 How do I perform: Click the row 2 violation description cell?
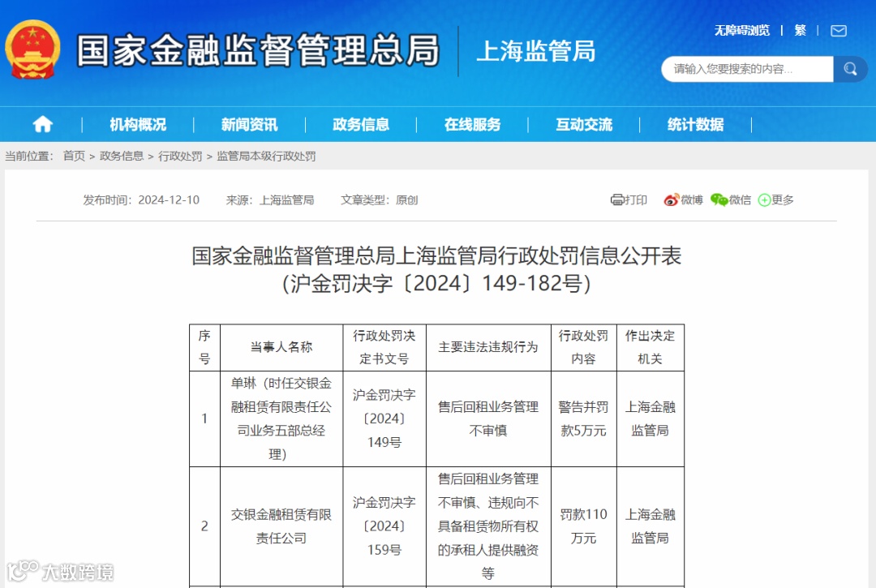point(488,526)
